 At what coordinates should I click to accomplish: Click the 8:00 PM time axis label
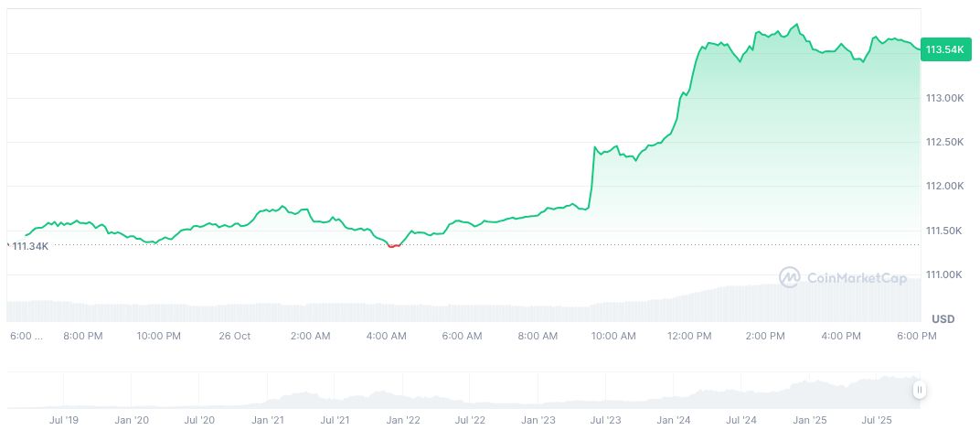coord(83,336)
